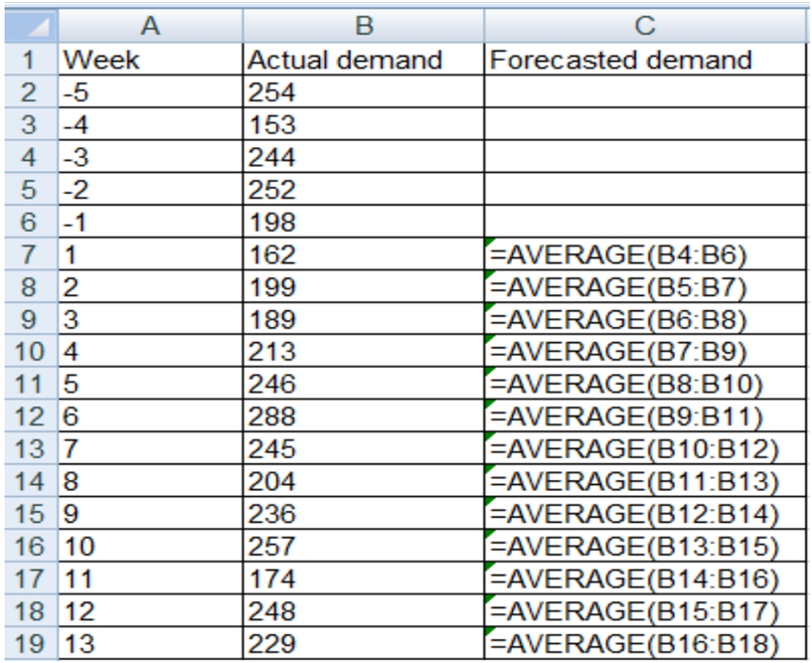Select the week -3 cell
812x663 pixels.
point(151,157)
